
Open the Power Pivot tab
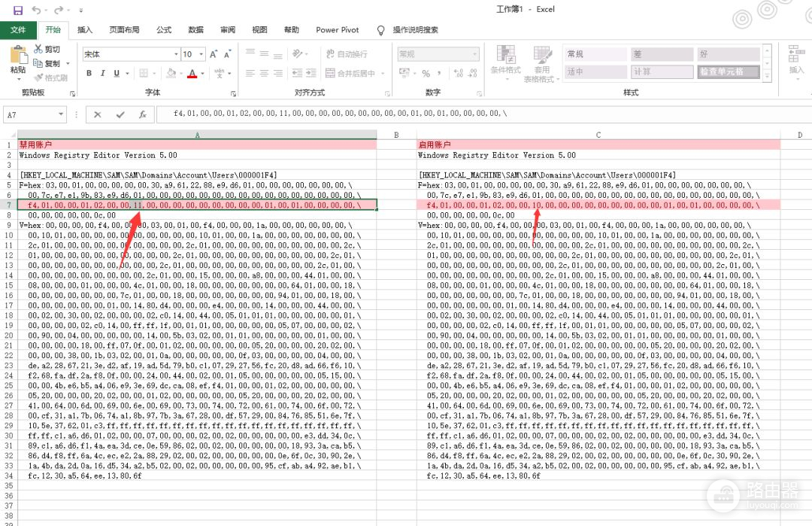pyautogui.click(x=337, y=29)
